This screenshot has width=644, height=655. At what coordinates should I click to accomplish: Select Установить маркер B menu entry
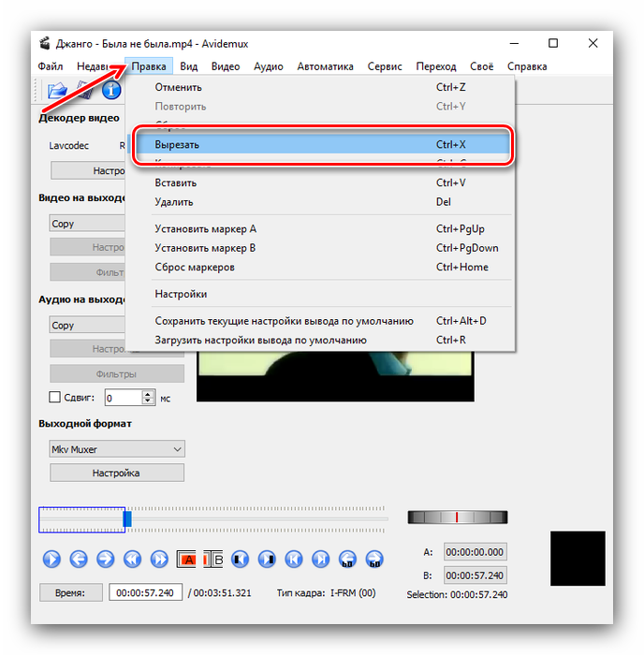322,248
